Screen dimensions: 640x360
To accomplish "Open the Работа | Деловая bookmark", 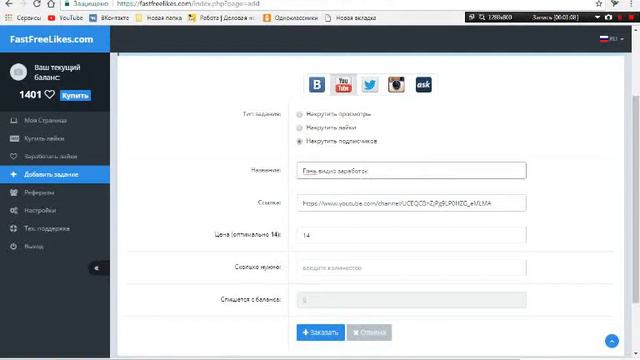I will (x=222, y=18).
